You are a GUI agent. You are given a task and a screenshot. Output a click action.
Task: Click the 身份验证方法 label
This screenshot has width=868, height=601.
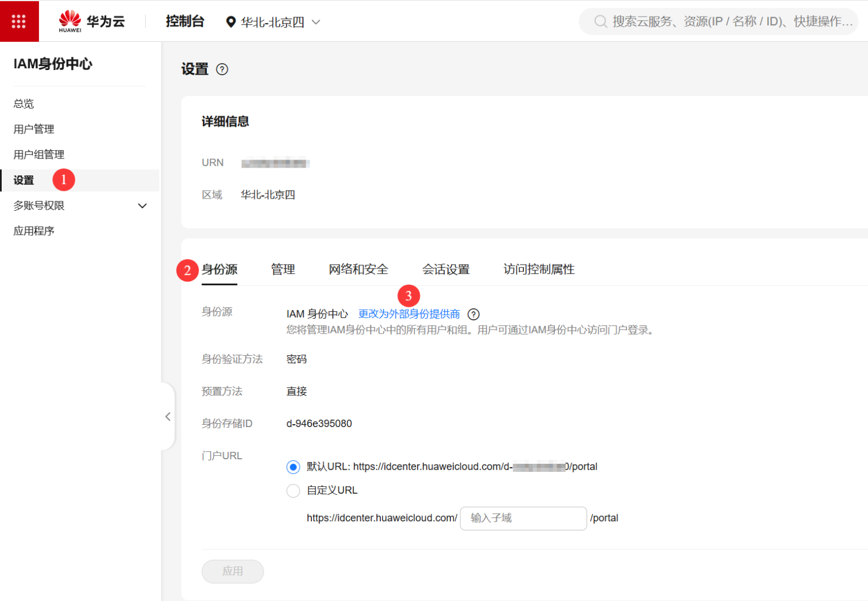(x=232, y=359)
